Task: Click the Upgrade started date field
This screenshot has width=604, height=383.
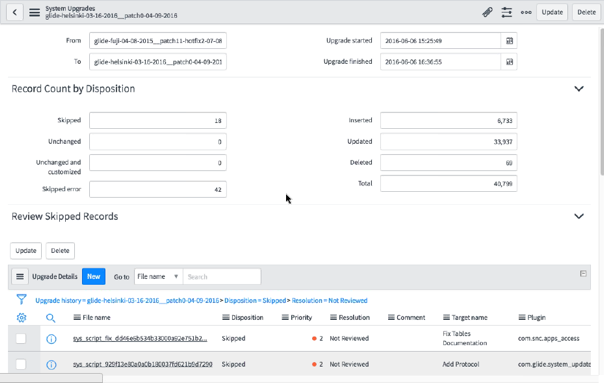Action: click(440, 41)
